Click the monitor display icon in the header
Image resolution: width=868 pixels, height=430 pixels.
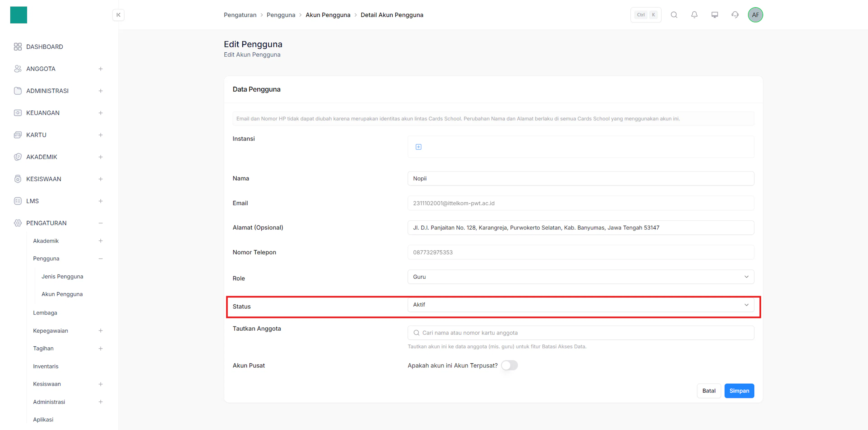pos(714,15)
